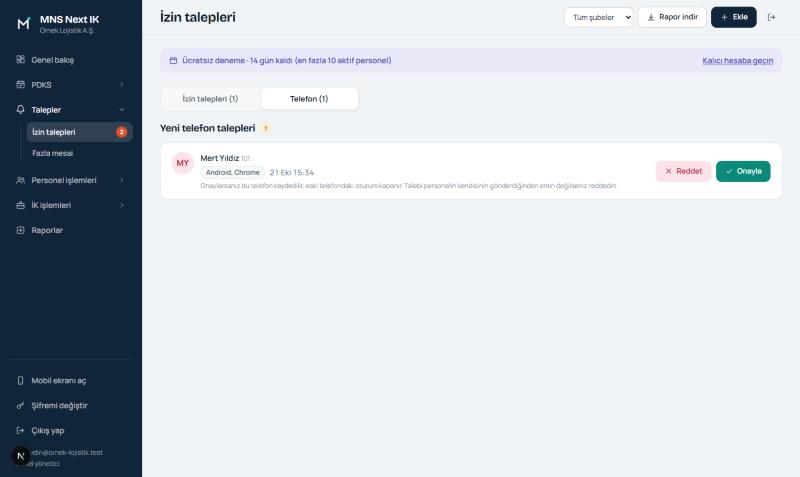Expand the PDKS menu chevron
This screenshot has height=477, width=800.
[122, 85]
